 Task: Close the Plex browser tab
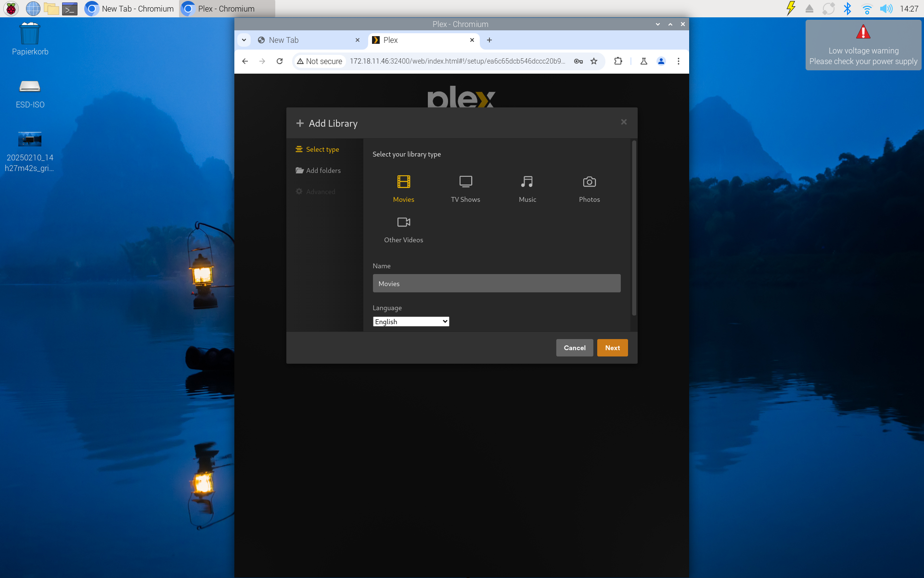point(472,40)
